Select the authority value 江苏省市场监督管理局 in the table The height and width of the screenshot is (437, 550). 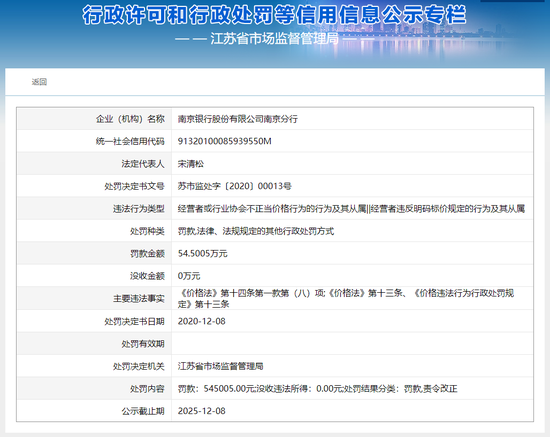(220, 366)
